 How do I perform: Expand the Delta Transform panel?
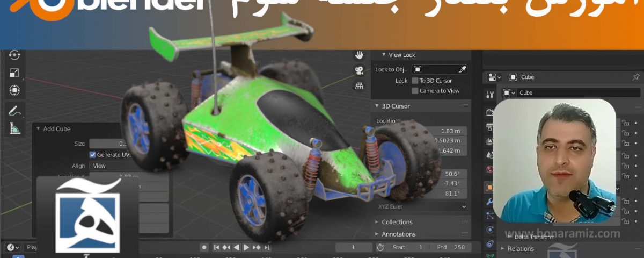click(x=510, y=236)
